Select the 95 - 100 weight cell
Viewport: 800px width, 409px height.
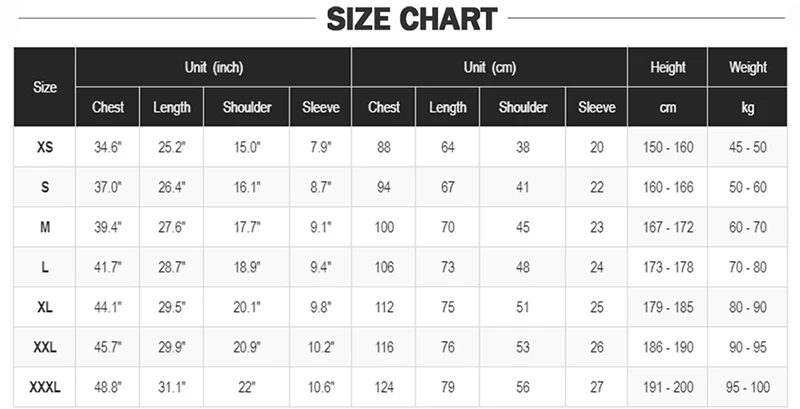click(x=747, y=387)
